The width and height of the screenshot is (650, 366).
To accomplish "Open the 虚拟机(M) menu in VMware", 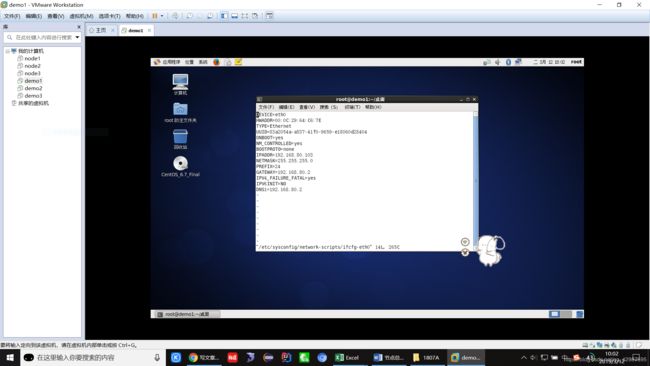I will (81, 16).
